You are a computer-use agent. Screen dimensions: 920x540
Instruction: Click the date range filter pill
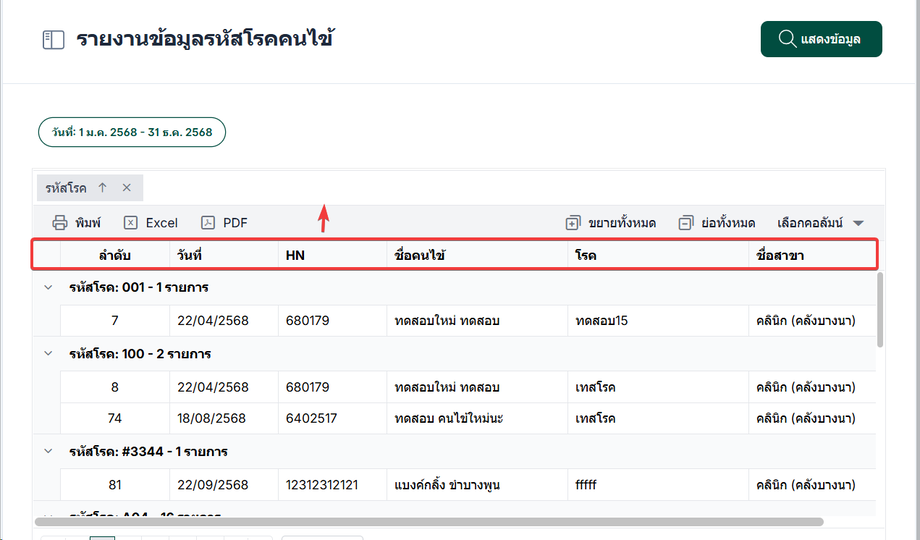pos(132,133)
